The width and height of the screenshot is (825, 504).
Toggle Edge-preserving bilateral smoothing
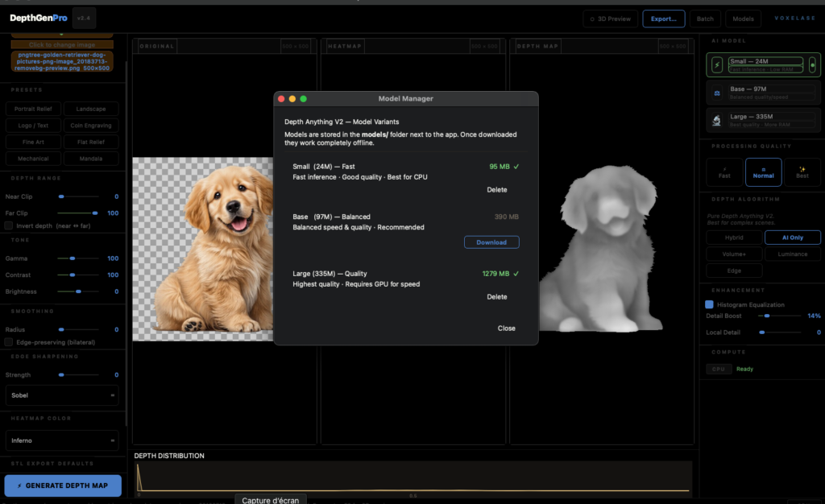[x=10, y=342]
